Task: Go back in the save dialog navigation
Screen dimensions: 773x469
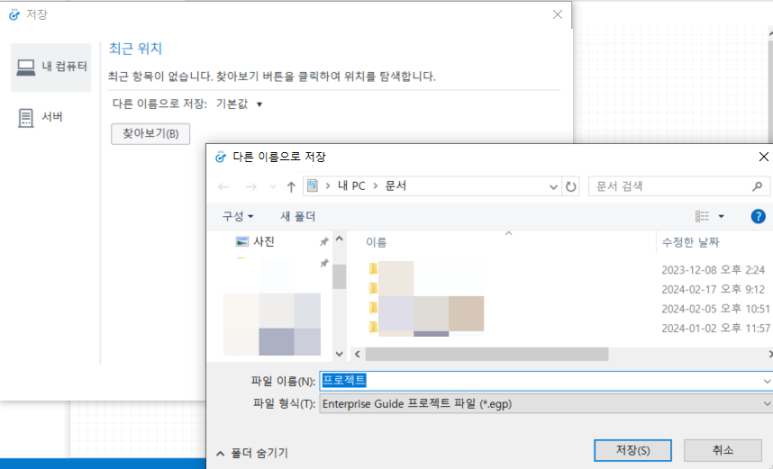Action: click(x=223, y=186)
